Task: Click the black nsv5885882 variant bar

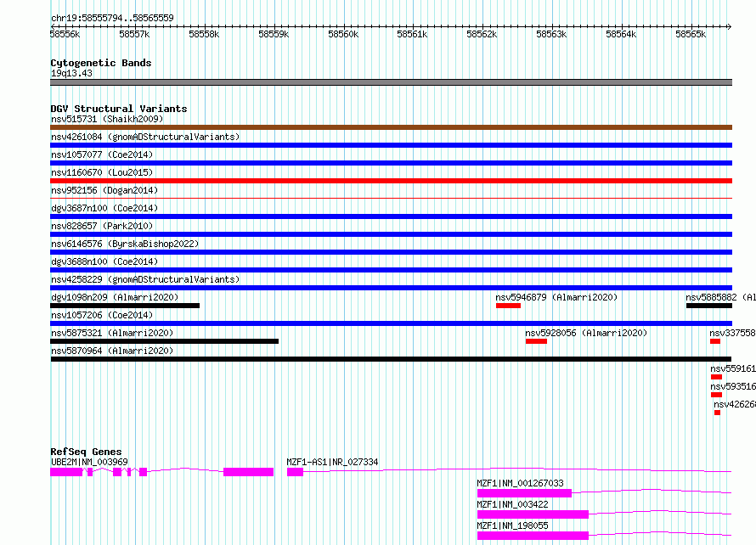Action: 709,306
